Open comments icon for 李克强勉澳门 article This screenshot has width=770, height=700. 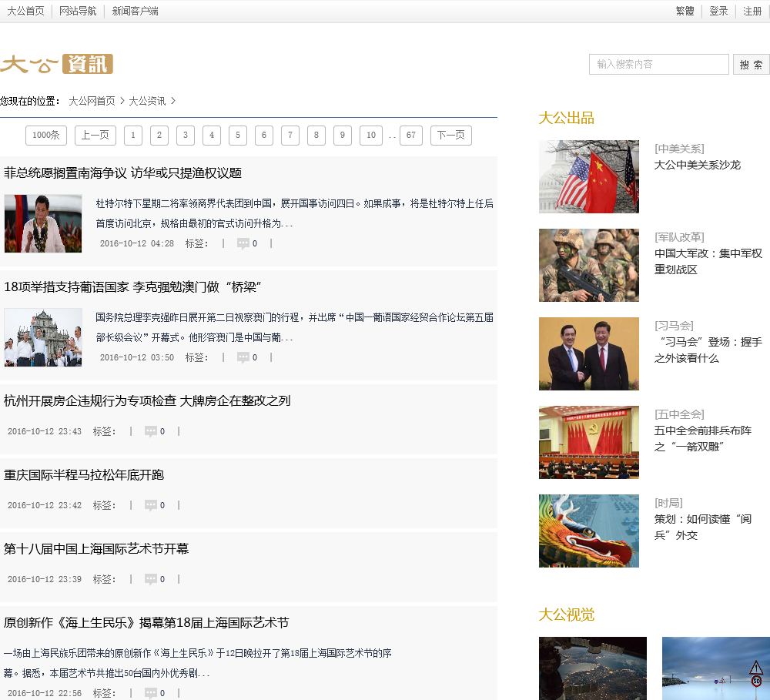click(243, 357)
